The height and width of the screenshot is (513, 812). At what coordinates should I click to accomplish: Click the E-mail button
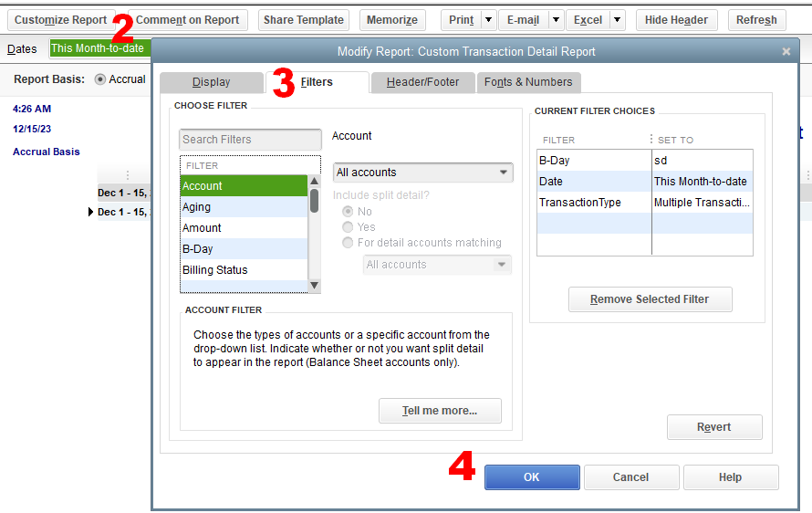pos(523,20)
